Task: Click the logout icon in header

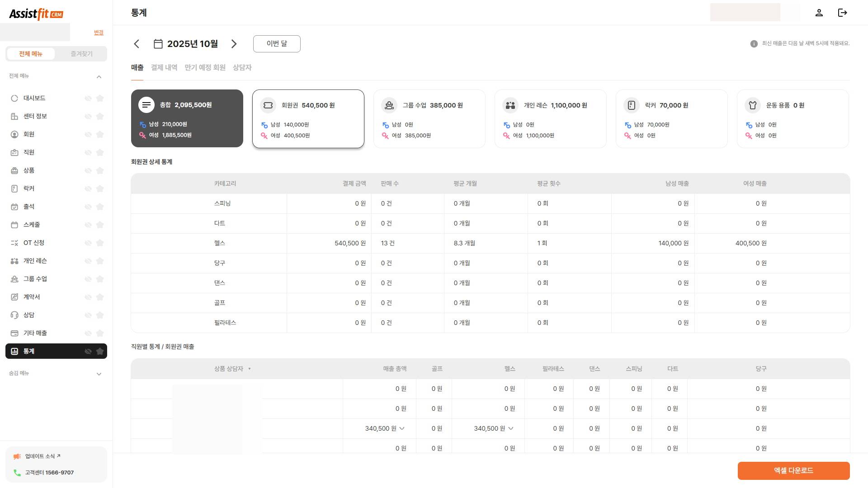Action: click(x=842, y=13)
